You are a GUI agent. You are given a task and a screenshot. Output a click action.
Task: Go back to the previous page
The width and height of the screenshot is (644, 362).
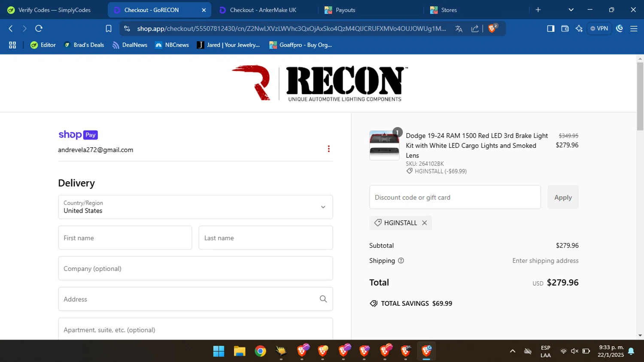11,28
